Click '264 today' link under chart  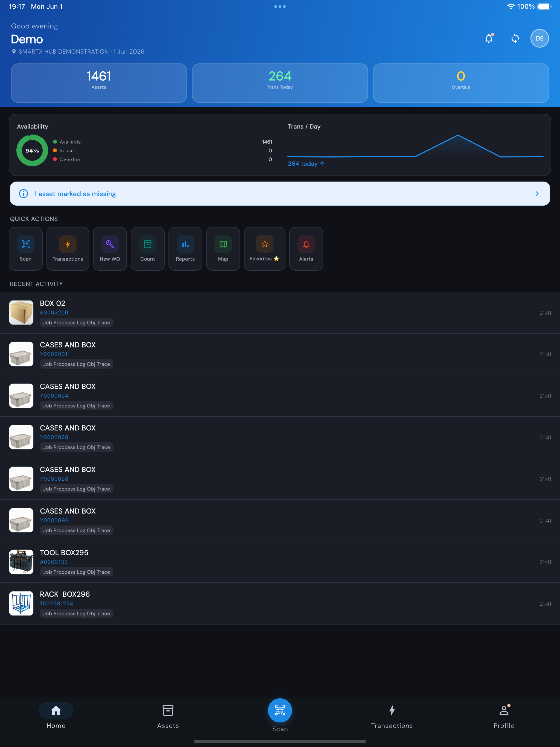point(306,164)
